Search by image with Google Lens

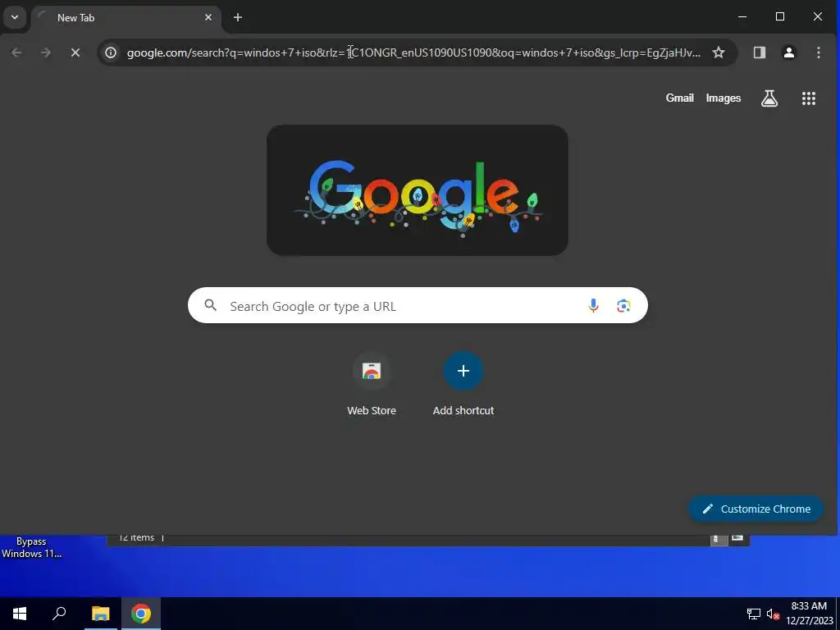point(623,305)
